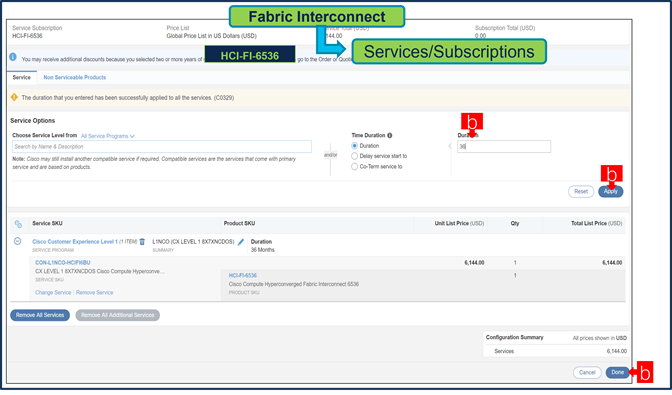Click the Time Duration info icon
Screen dimensions: 672x395
pyautogui.click(x=390, y=135)
